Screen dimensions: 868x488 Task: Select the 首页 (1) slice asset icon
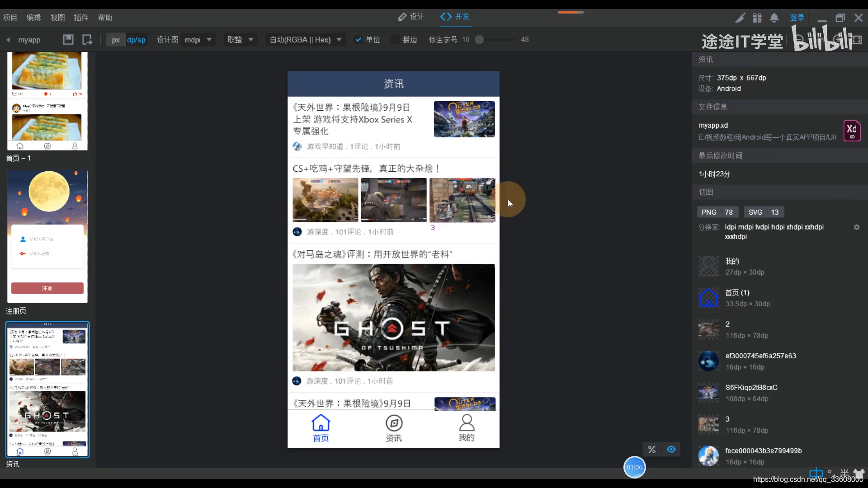[708, 298]
